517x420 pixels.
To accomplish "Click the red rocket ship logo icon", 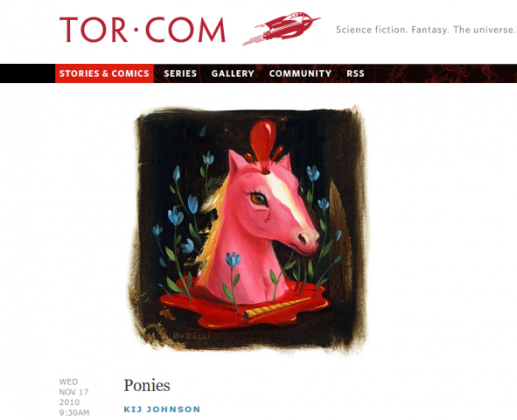I will coord(282,28).
